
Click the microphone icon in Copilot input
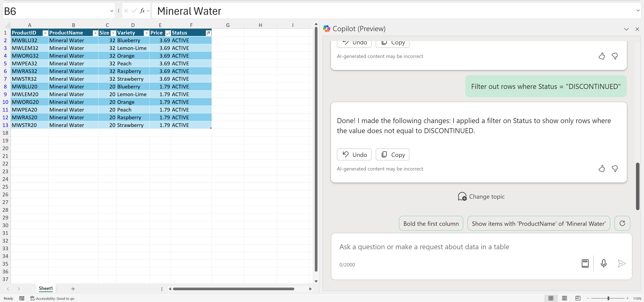(x=603, y=263)
